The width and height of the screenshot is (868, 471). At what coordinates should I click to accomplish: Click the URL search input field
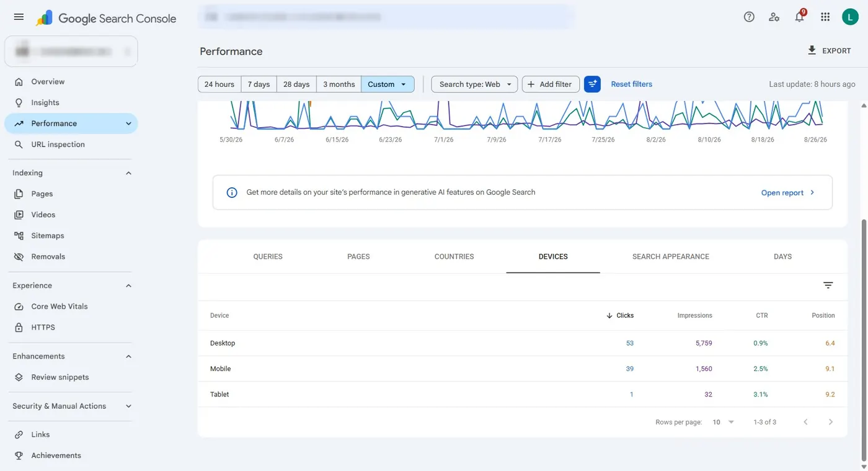[386, 17]
